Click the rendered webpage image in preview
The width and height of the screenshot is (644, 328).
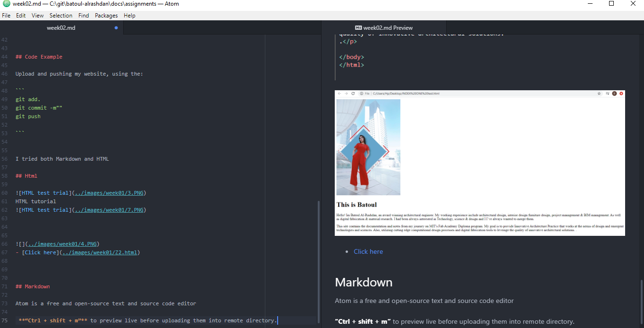point(480,163)
